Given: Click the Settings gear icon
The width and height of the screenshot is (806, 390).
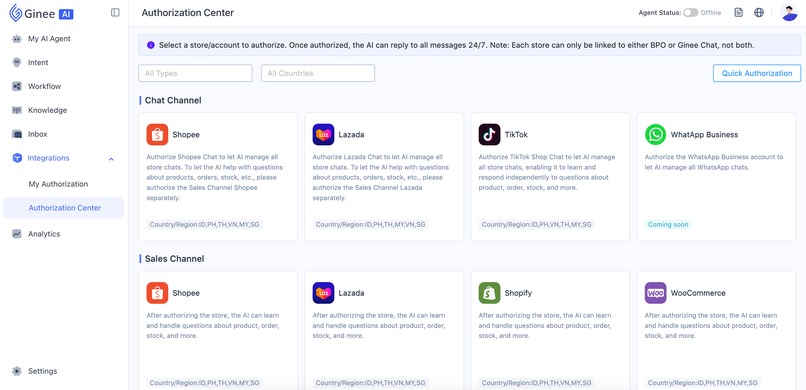Looking at the screenshot, I should point(16,371).
